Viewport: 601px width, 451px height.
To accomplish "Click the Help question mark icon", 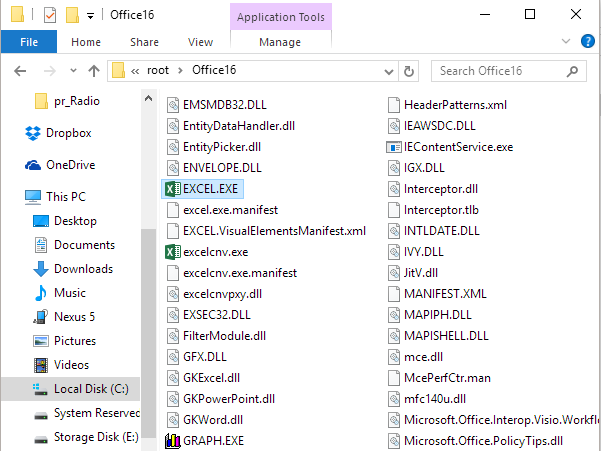I will [x=588, y=41].
